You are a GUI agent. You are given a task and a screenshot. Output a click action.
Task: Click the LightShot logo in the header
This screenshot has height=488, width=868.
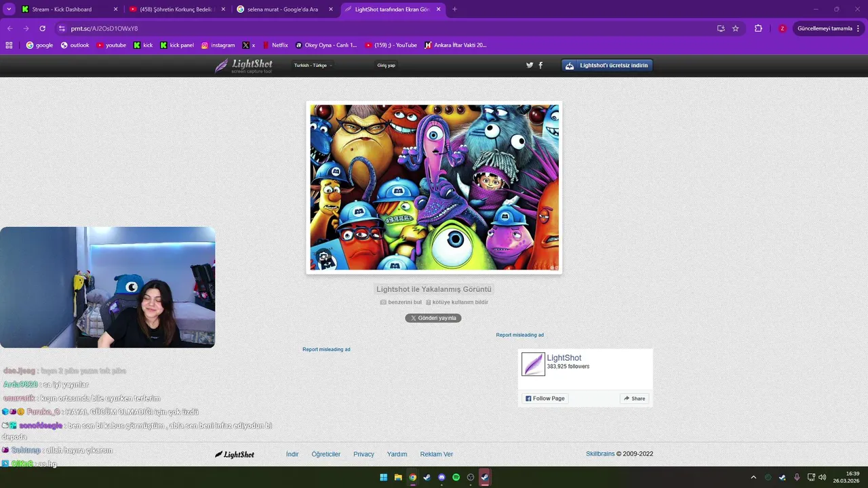point(243,66)
